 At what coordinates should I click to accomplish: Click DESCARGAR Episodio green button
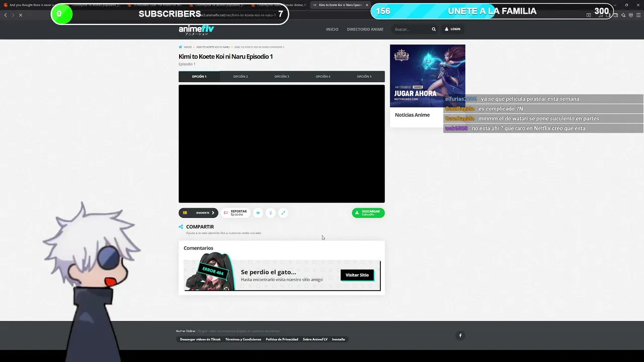[368, 213]
